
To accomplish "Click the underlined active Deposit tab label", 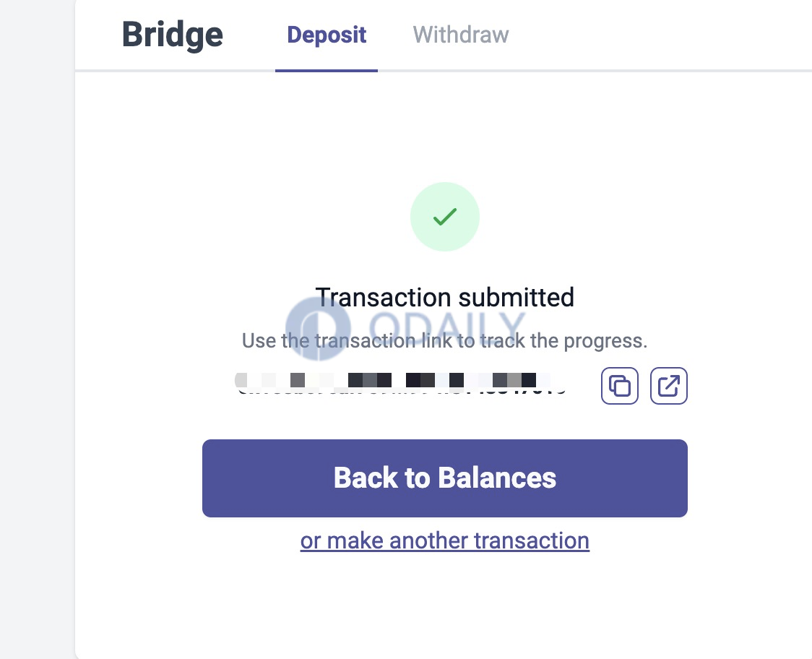I will pos(327,35).
